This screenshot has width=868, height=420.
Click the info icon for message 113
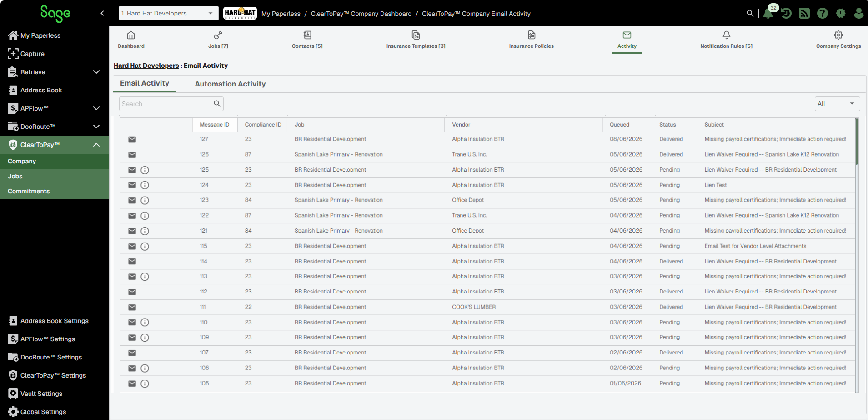click(145, 277)
